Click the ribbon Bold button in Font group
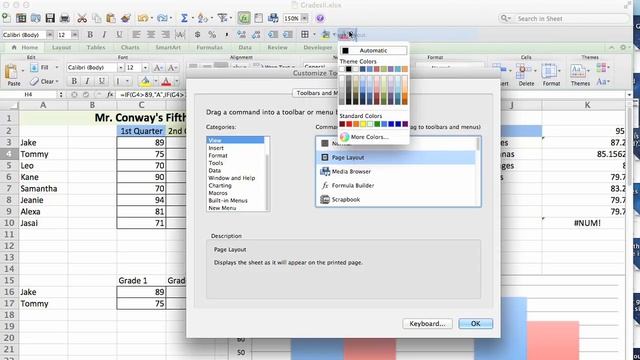This screenshot has height=360, width=640. (x=74, y=81)
